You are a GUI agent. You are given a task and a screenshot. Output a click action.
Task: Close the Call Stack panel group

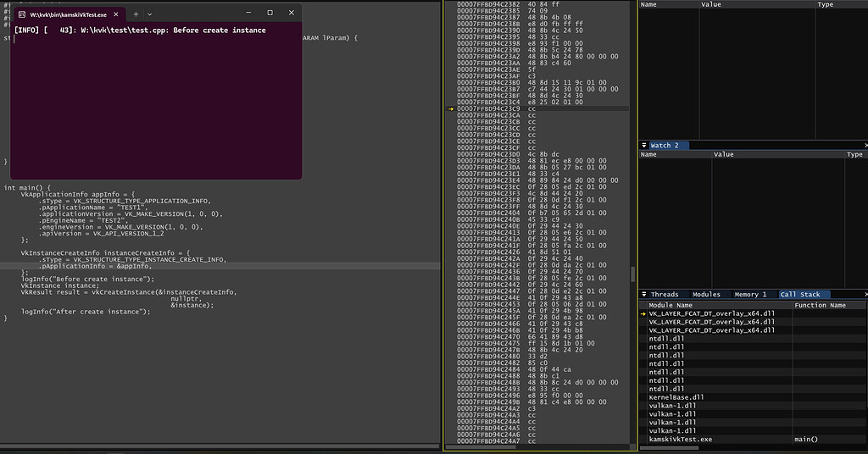pos(865,294)
